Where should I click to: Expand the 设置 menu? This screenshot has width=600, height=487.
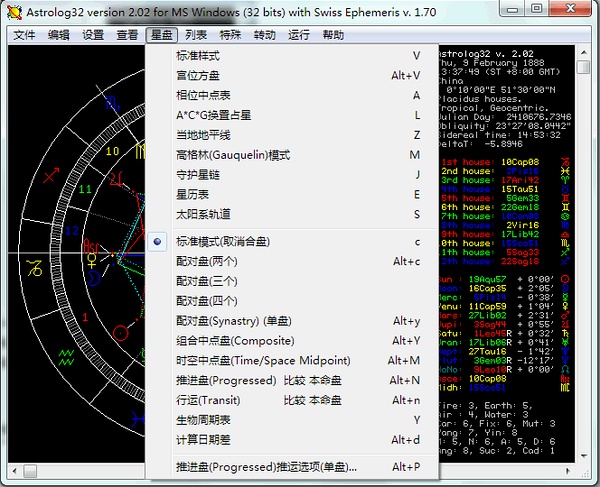pyautogui.click(x=93, y=34)
